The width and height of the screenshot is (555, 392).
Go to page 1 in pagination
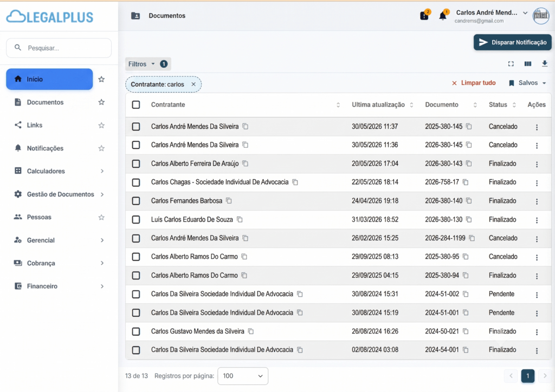527,376
